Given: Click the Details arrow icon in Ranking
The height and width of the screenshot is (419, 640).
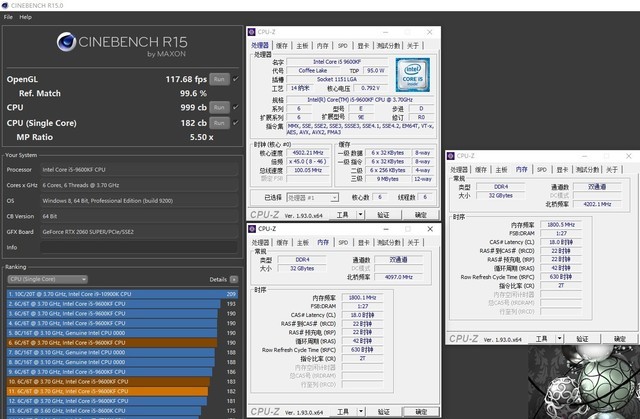Looking at the screenshot, I should 233,279.
